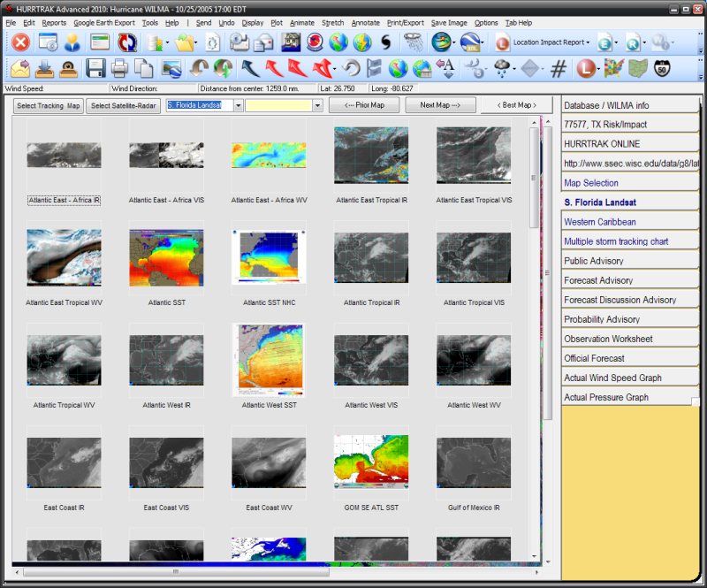Expand the open folder icon dropdown arrow
The image size is (707, 588).
tap(195, 42)
